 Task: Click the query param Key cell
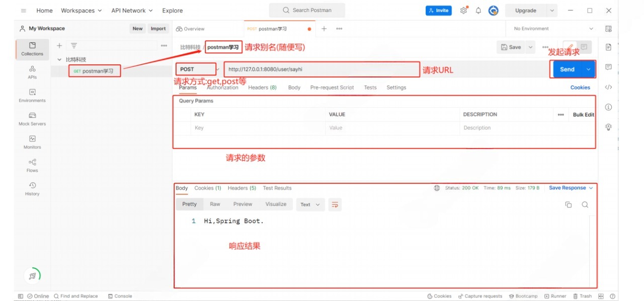click(x=259, y=128)
